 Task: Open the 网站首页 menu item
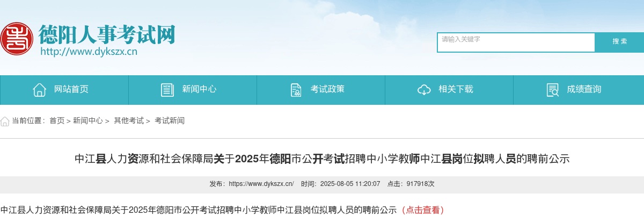64,90
